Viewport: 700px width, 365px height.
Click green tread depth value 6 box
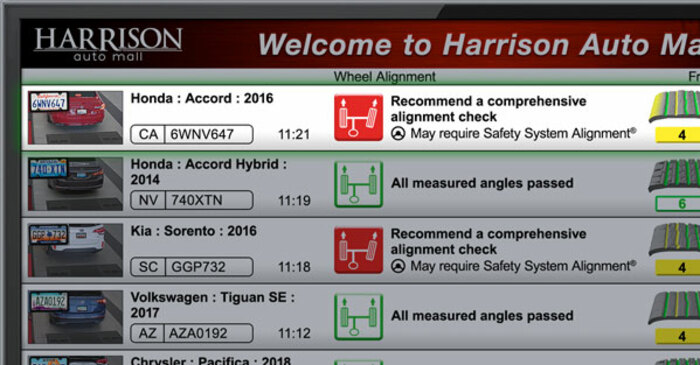point(678,203)
